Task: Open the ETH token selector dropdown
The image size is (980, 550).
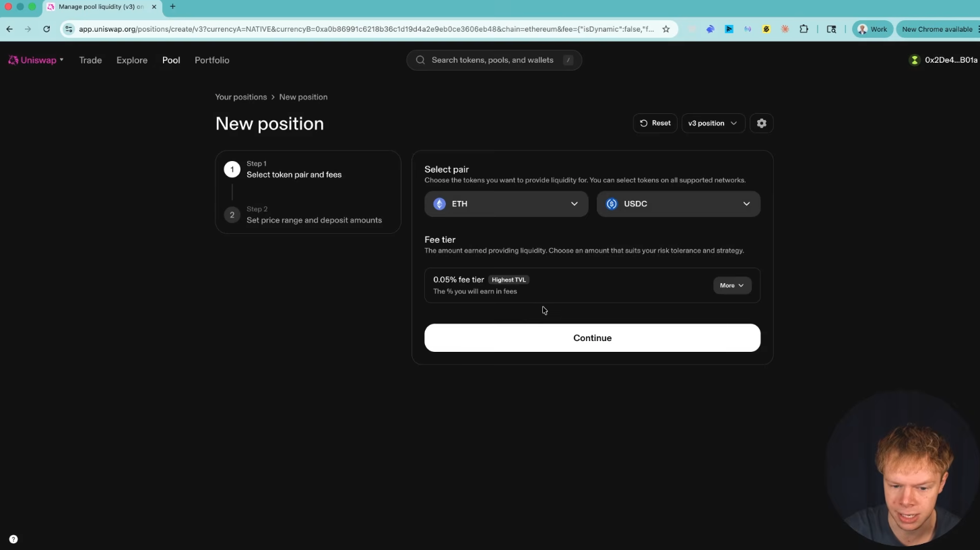Action: 506,204
